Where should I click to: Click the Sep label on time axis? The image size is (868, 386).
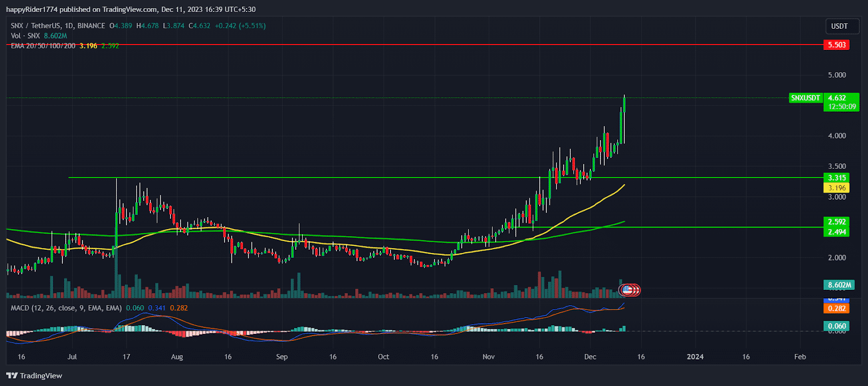click(282, 357)
